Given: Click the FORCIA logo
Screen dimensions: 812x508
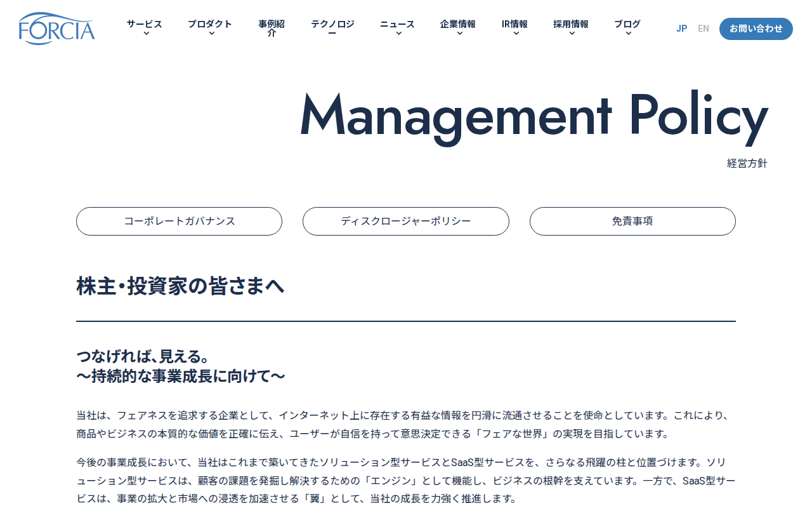Looking at the screenshot, I should 56,29.
